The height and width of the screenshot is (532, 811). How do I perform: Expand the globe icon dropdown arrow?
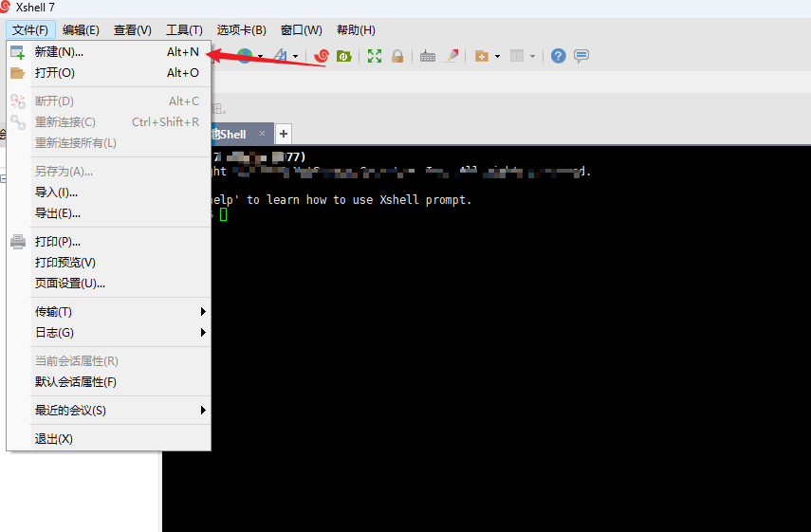pos(260,56)
